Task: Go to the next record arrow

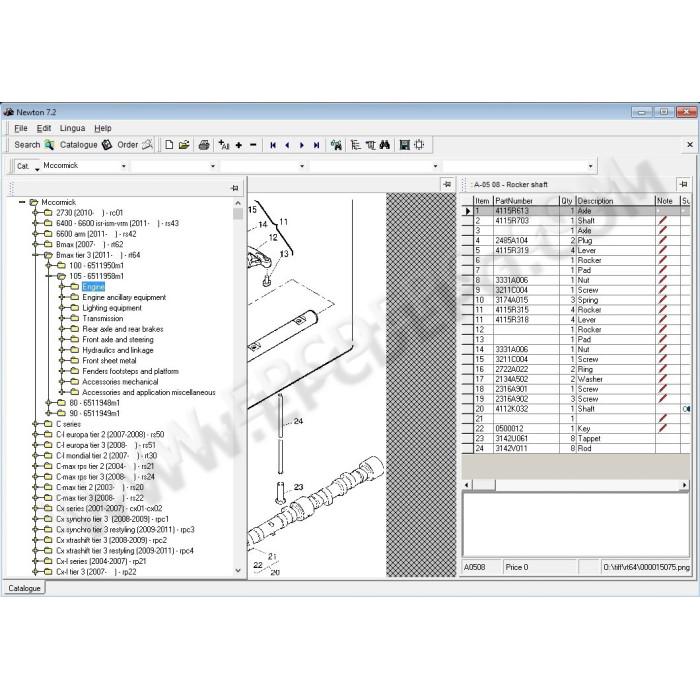Action: [302, 145]
